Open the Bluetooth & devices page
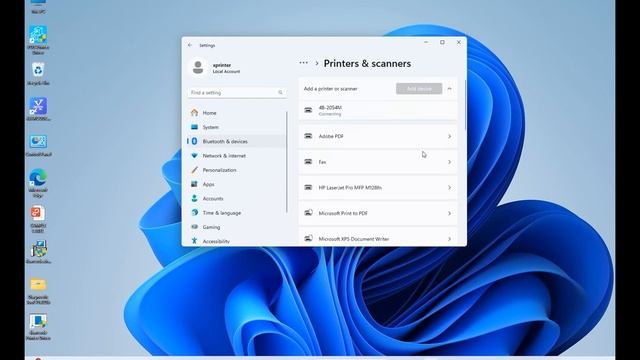 pos(237,141)
